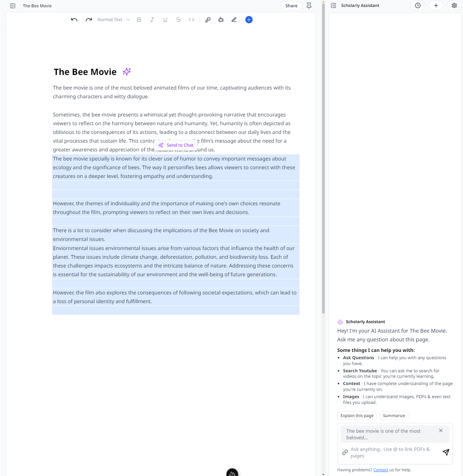The height and width of the screenshot is (476, 463).
Task: Click paragraph starting 'There is a lot'
Action: [176, 235]
